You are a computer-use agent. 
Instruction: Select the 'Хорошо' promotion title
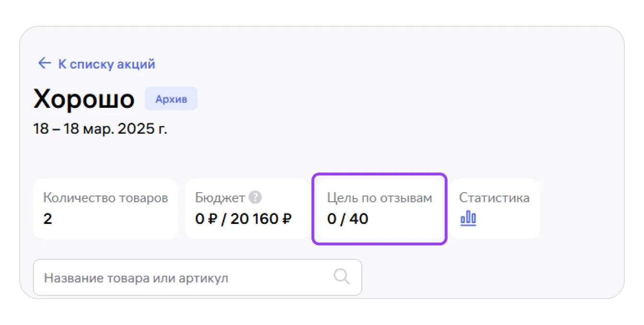pos(84,99)
